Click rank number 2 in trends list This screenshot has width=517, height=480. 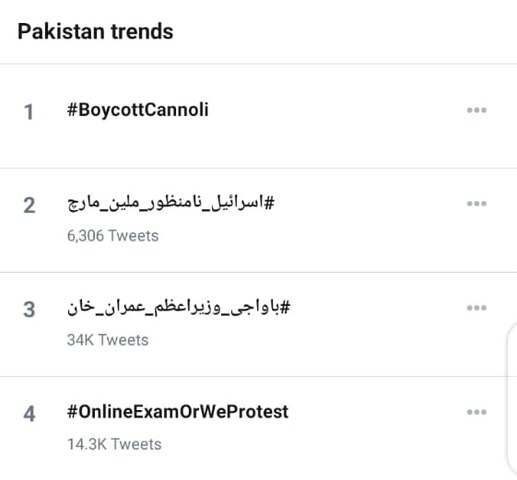(x=29, y=205)
